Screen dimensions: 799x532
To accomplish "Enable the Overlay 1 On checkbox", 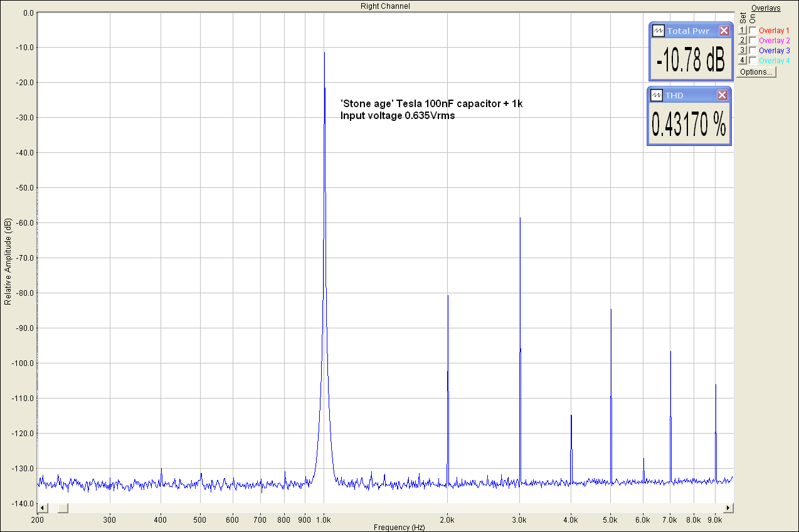I will (753, 30).
